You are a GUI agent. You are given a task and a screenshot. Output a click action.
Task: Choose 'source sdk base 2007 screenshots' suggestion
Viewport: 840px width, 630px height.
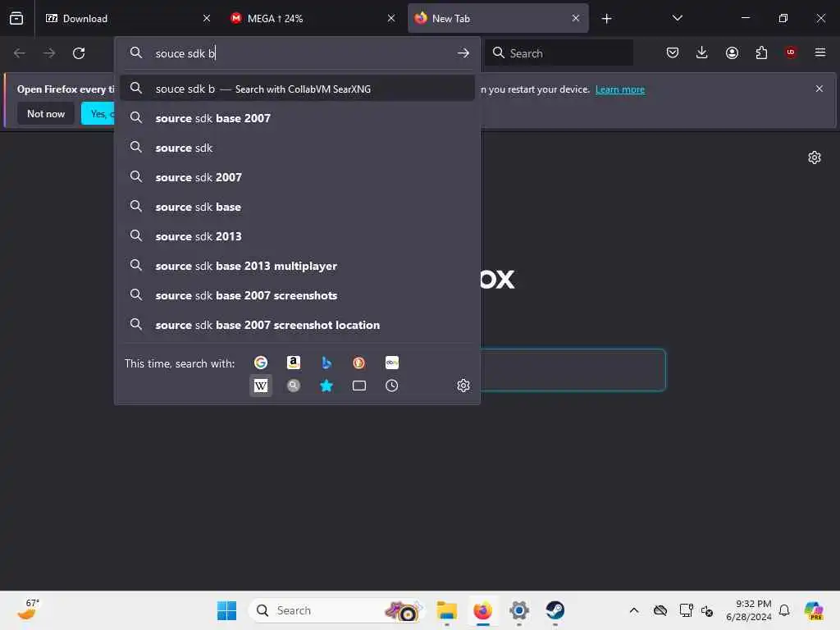tap(297, 295)
